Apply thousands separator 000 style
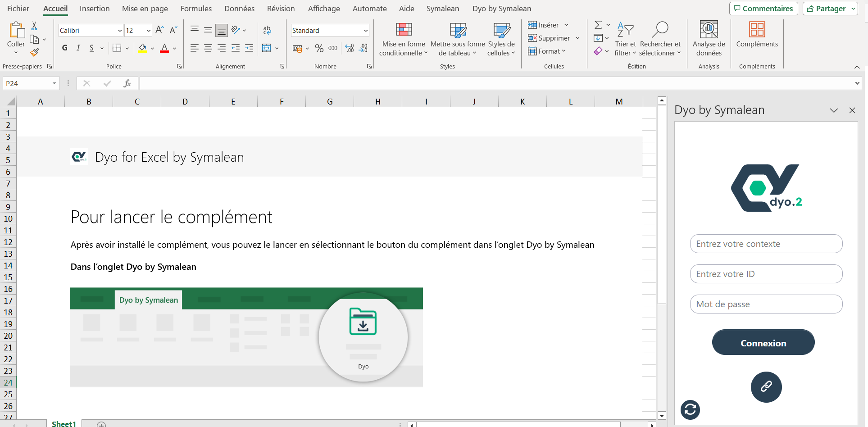 [333, 48]
